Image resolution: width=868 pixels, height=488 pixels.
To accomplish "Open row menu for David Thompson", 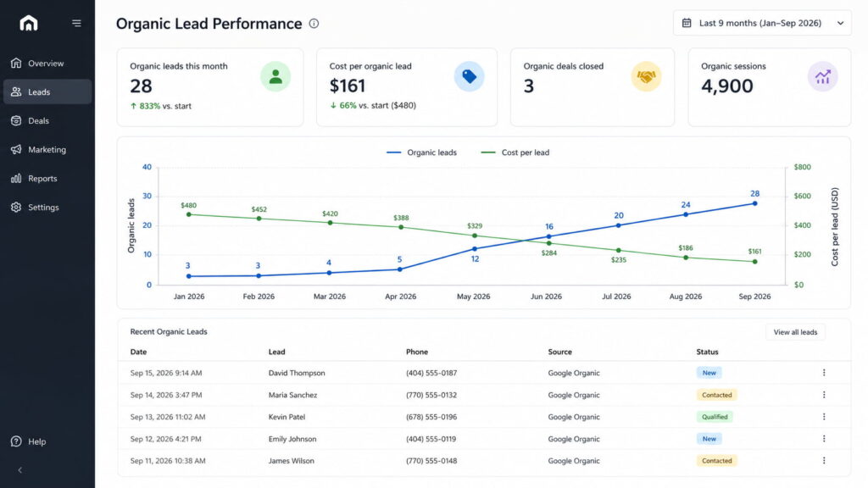I will (824, 373).
